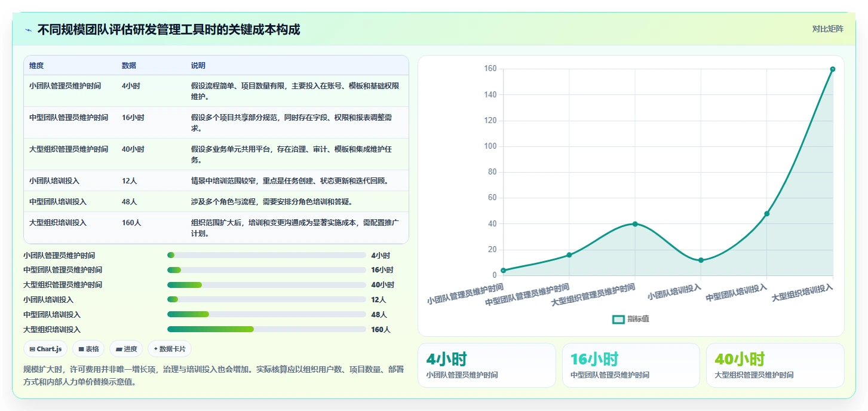Toggle the 指标值 legend label

coord(638,320)
